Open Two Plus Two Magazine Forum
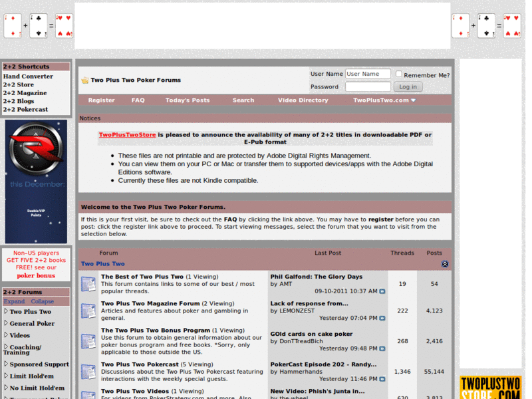Screen dimensions: 532x399 coord(150,303)
